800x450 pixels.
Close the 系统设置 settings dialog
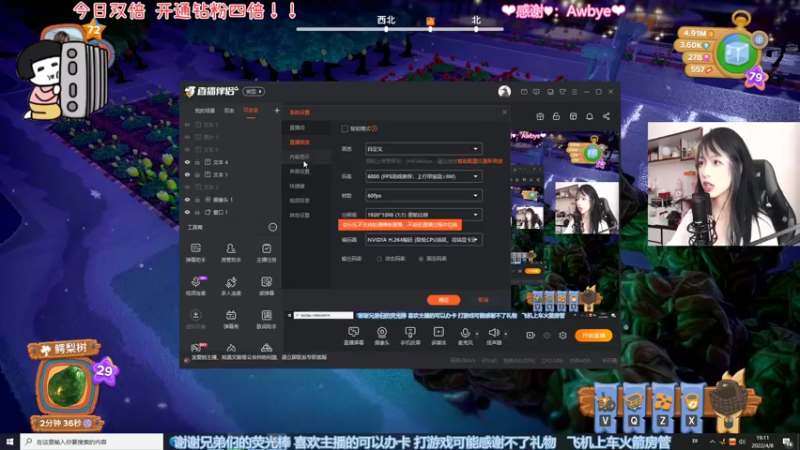coord(505,112)
